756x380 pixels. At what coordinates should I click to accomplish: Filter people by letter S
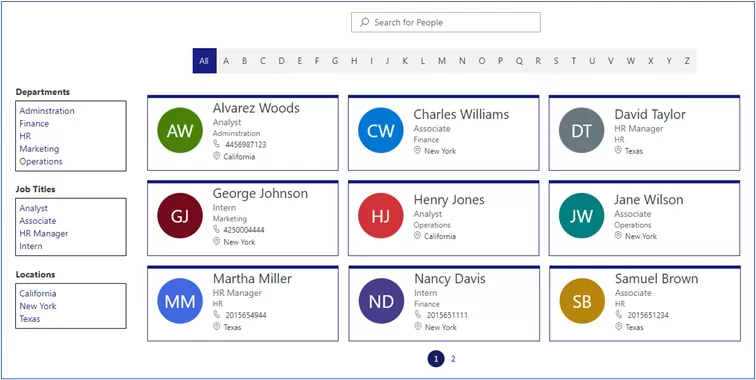tap(556, 61)
